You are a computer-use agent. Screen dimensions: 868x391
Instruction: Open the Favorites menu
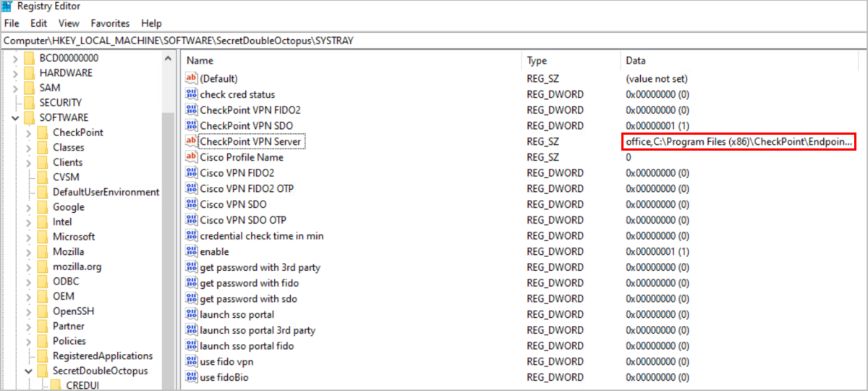(110, 23)
